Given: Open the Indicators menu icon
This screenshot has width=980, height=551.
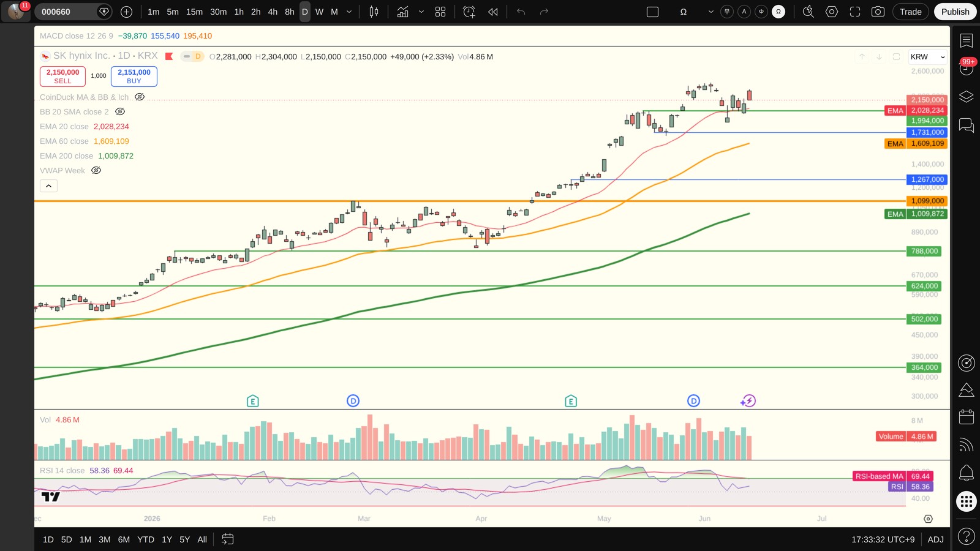Looking at the screenshot, I should 402,12.
